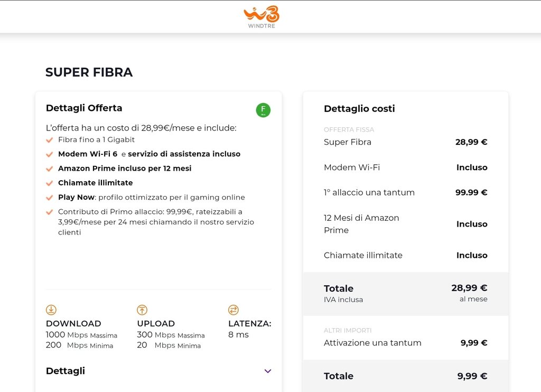Expand the Dettagli section chevron
This screenshot has width=541, height=392.
(x=267, y=371)
